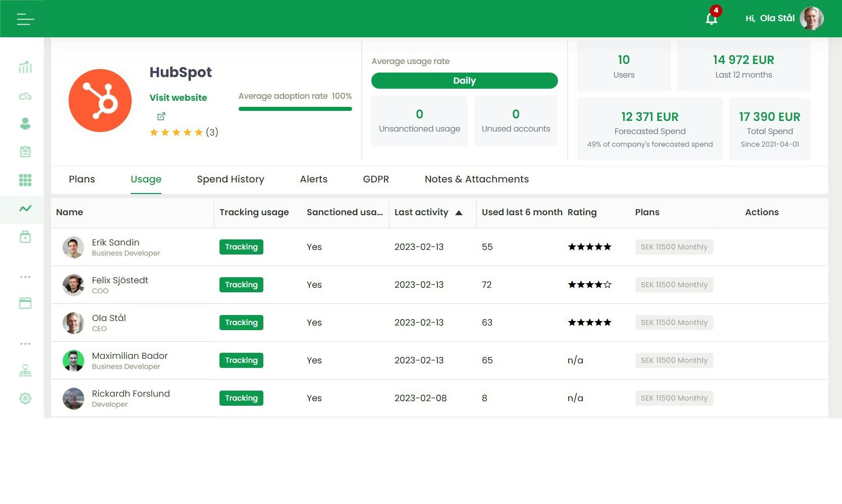The height and width of the screenshot is (504, 842).
Task: Click Ola Stål's five-star rating in table
Action: 590,323
